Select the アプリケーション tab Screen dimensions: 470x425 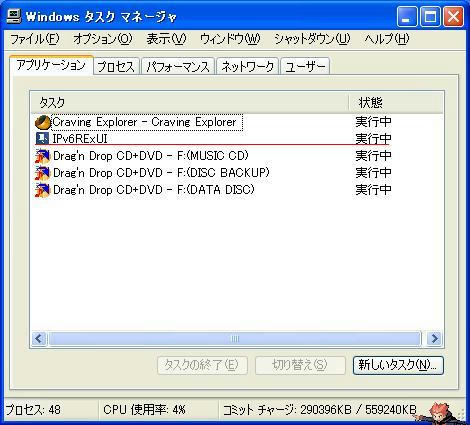[51, 65]
